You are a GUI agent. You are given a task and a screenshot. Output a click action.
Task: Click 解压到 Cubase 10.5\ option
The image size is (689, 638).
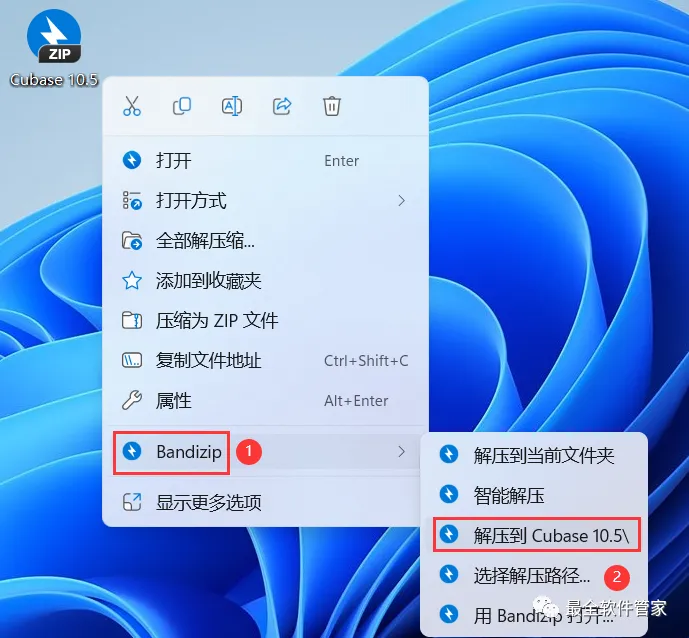pyautogui.click(x=537, y=535)
